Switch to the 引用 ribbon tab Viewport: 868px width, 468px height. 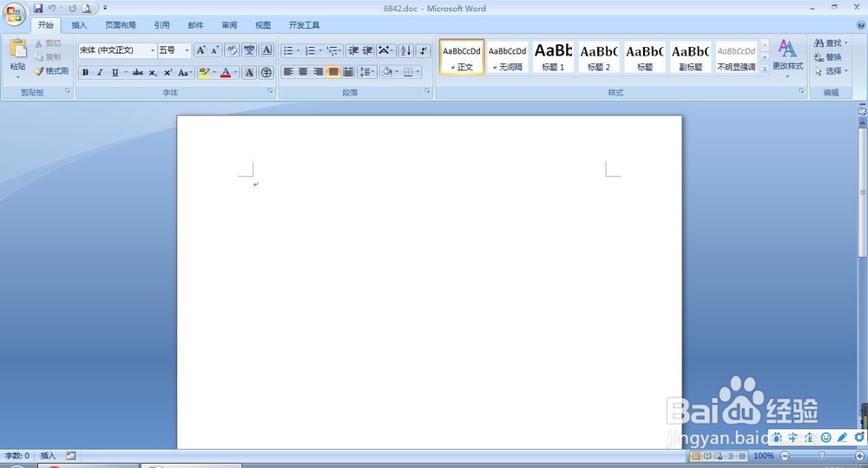tap(161, 25)
